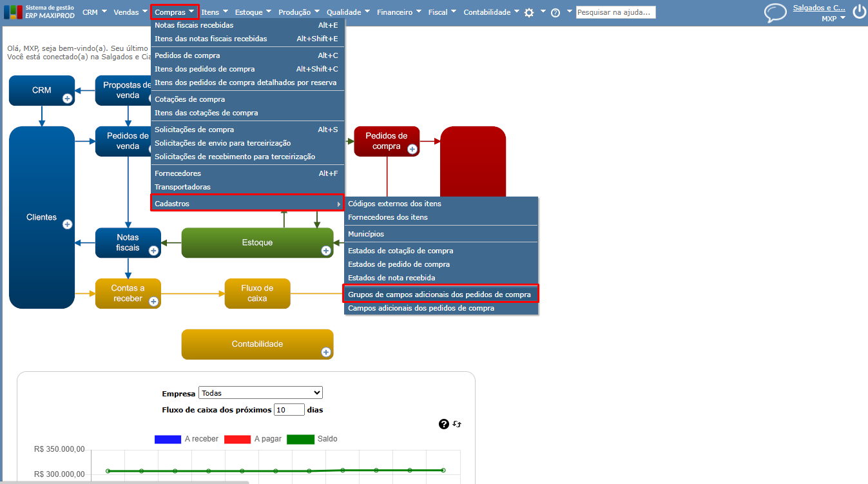This screenshot has width=868, height=484.
Task: Select Itens das notas fiscais recebidas
Action: 248,39
